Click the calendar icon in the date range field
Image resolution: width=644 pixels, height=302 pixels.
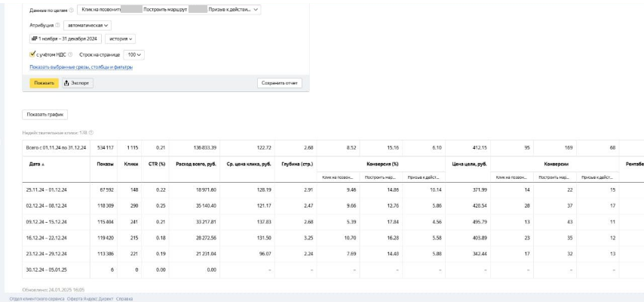coord(35,39)
